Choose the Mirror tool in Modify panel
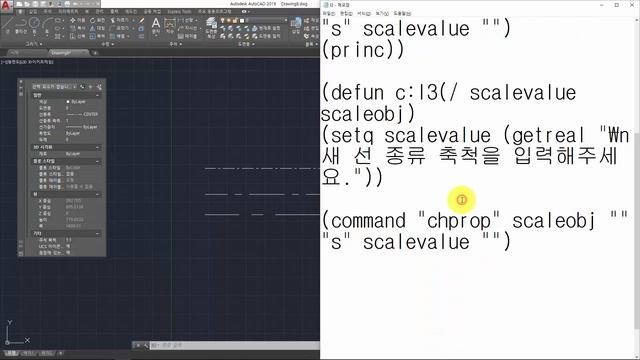The height and width of the screenshot is (360, 640). [98, 28]
